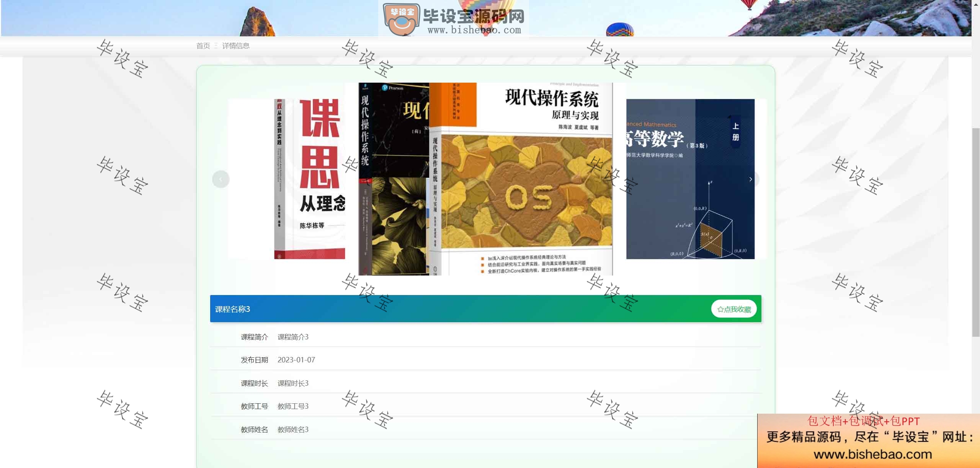Click the page vertical scrollbar thumb
The width and height of the screenshot is (980, 468).
tap(976, 232)
